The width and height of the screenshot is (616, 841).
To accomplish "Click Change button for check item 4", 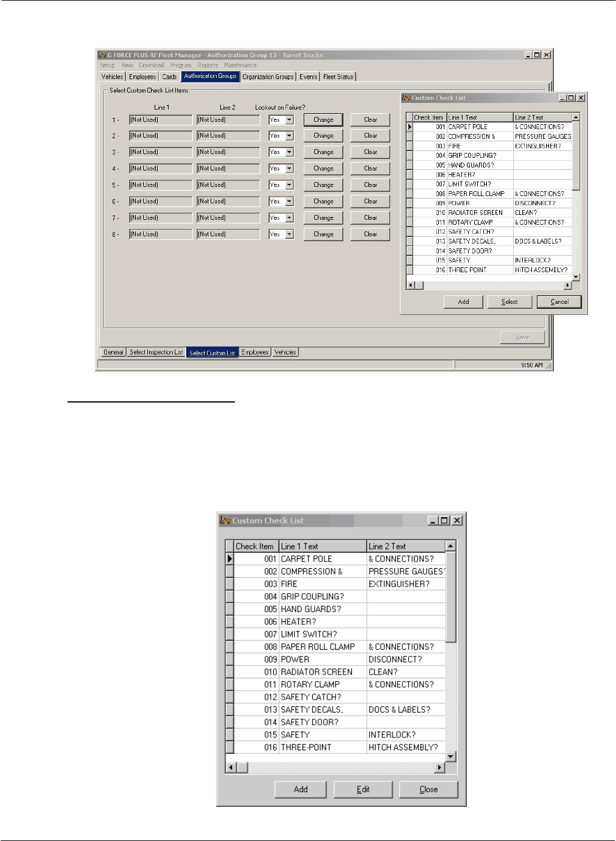I will pyautogui.click(x=323, y=169).
